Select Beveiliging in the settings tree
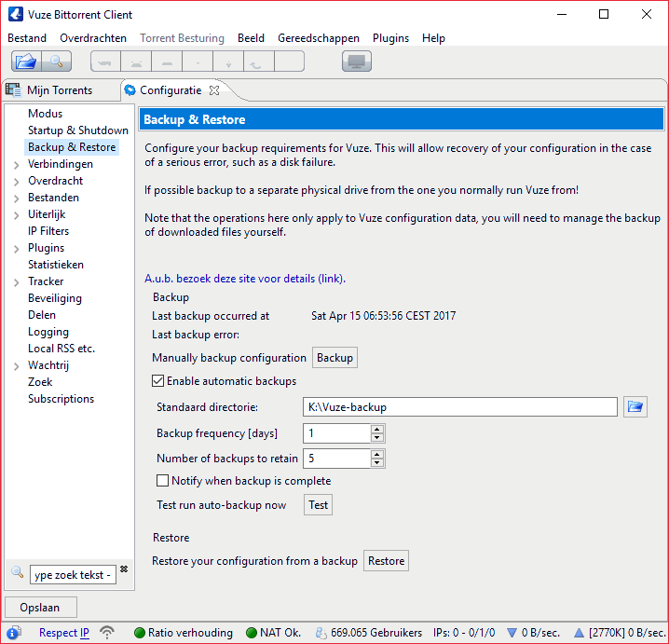 55,298
